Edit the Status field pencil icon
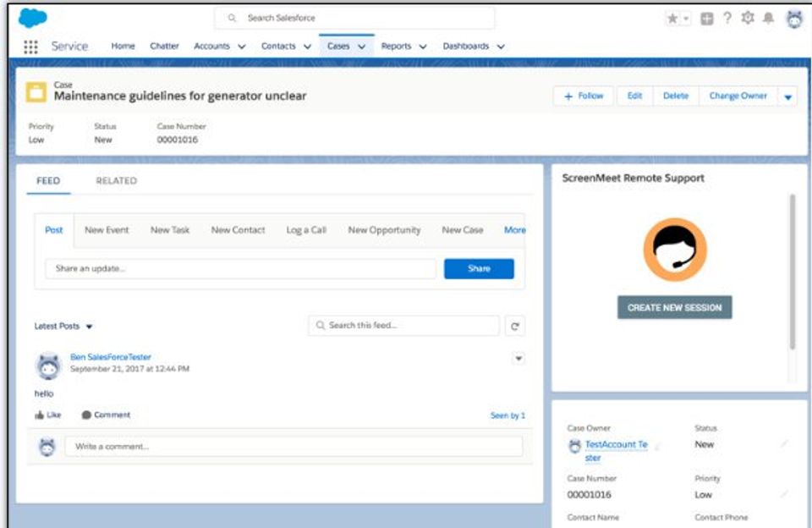The width and height of the screenshot is (812, 528). [784, 444]
